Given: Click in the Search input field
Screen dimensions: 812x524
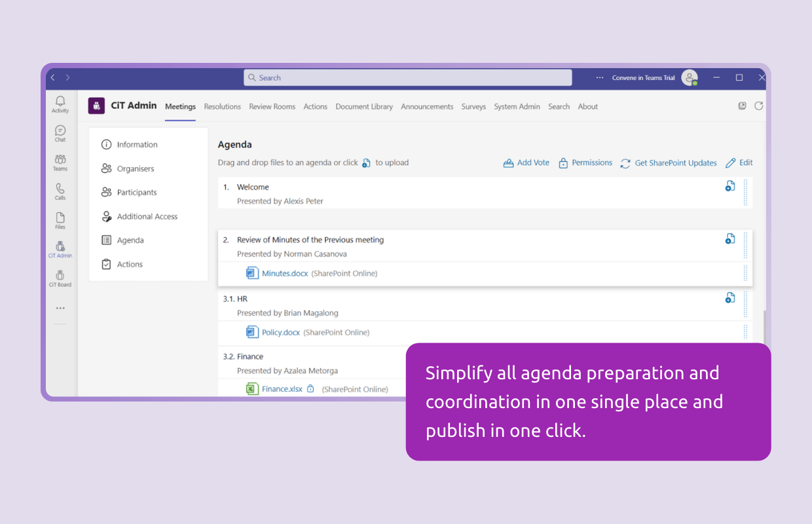Looking at the screenshot, I should [x=407, y=78].
